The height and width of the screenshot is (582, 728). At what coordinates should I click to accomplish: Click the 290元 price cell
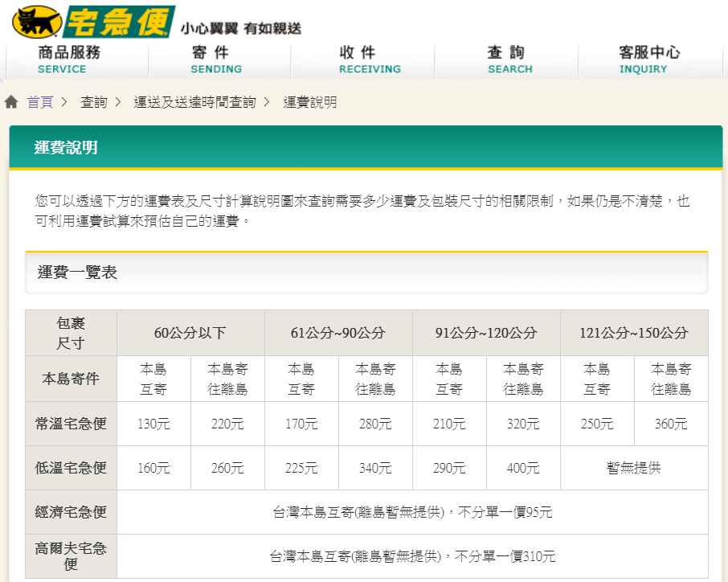pyautogui.click(x=449, y=468)
